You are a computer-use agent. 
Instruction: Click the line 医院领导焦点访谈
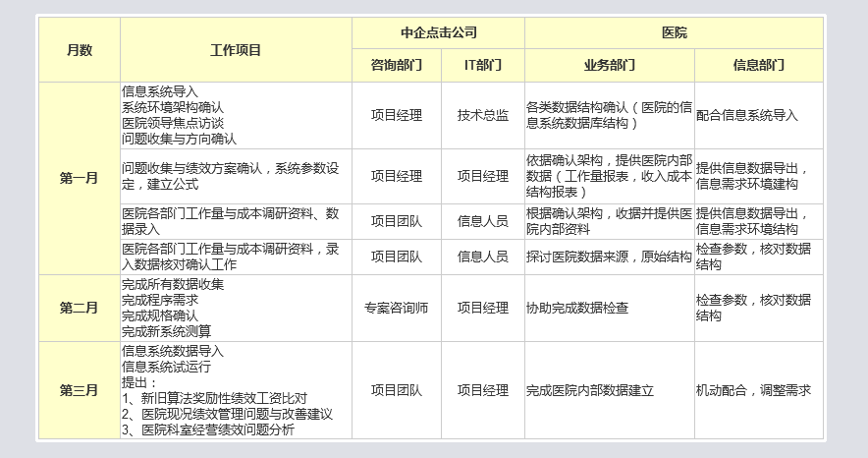[x=173, y=123]
